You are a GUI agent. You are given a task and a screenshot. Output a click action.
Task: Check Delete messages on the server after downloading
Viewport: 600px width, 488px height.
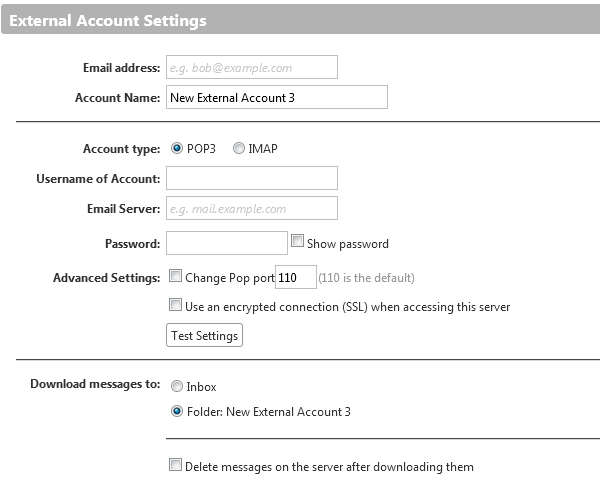176,465
